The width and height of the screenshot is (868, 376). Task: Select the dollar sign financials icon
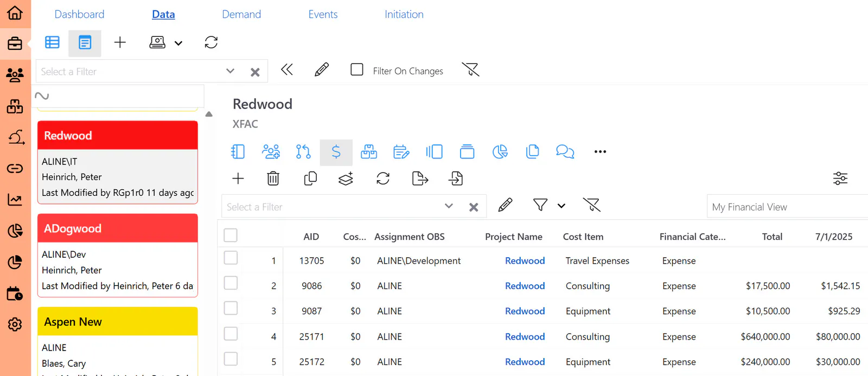click(x=336, y=152)
